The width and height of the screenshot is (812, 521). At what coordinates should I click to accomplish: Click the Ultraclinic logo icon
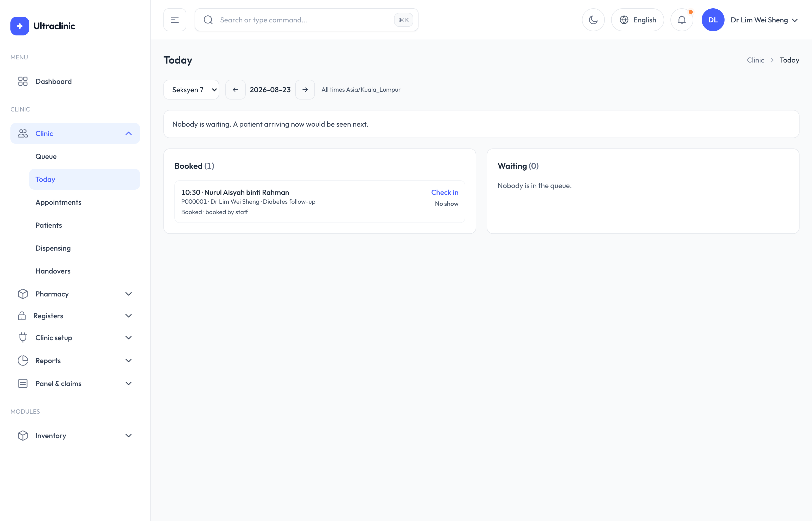[20, 26]
